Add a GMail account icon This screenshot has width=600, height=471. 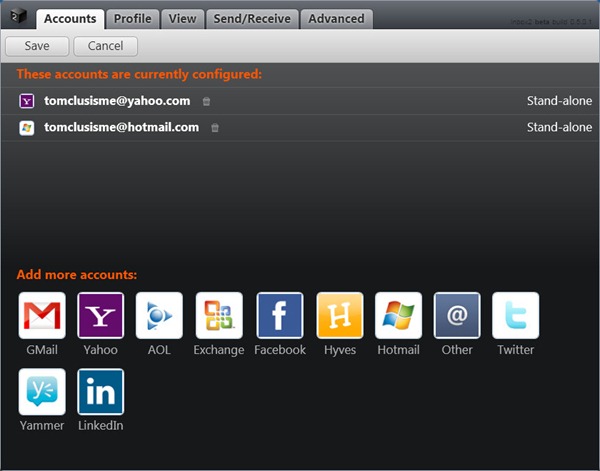(x=42, y=315)
